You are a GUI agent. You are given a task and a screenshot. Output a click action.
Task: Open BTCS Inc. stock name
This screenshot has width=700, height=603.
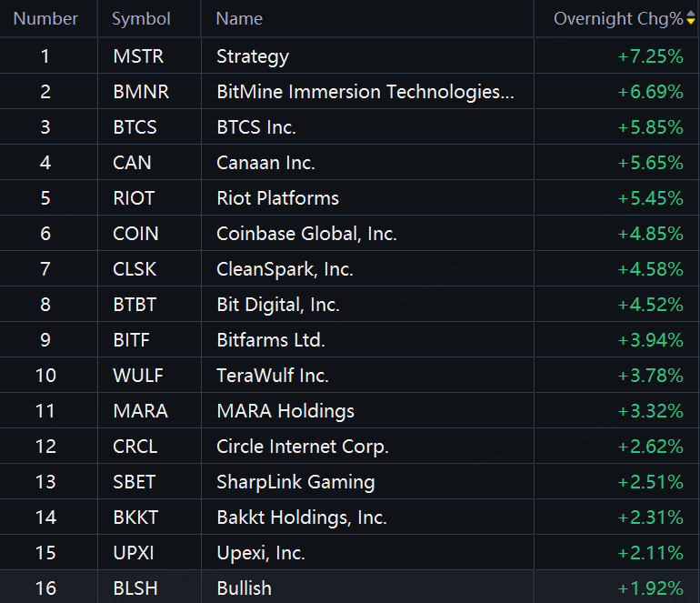coord(256,127)
